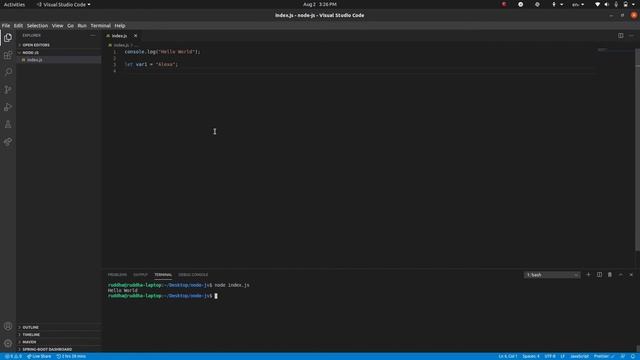This screenshot has width=640, height=360.
Task: Open the Search view in activity bar
Action: pos(8,72)
